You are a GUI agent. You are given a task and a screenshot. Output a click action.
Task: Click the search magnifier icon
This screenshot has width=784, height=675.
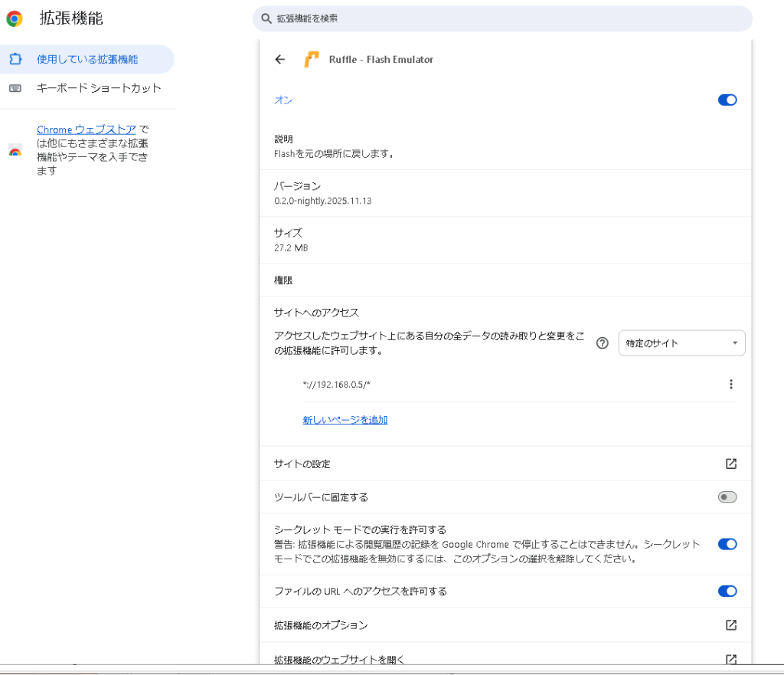[x=266, y=18]
